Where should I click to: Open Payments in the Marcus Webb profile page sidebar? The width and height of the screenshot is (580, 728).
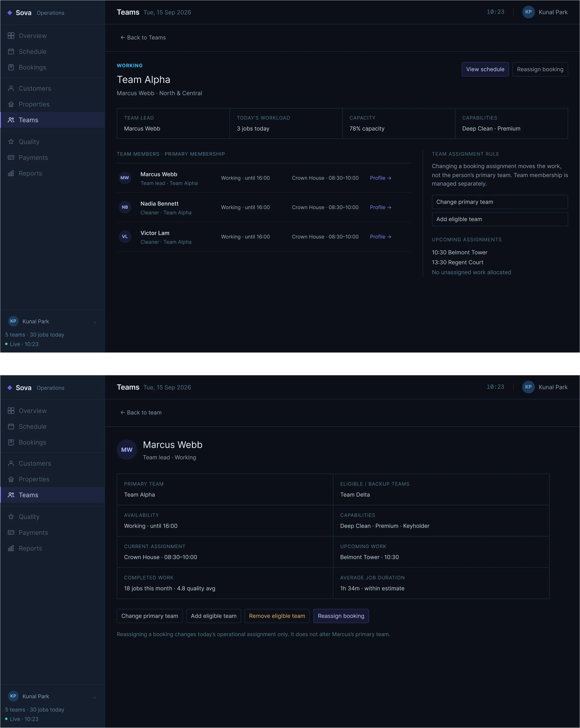52,532
